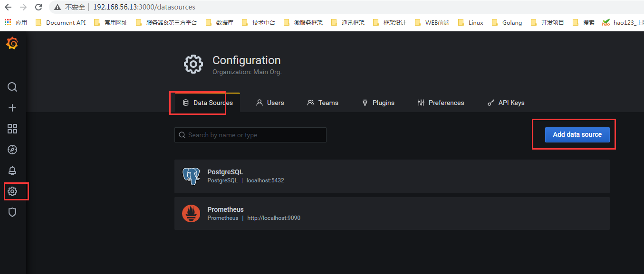This screenshot has width=644, height=274.
Task: Switch to the Teams tab
Action: pos(323,103)
